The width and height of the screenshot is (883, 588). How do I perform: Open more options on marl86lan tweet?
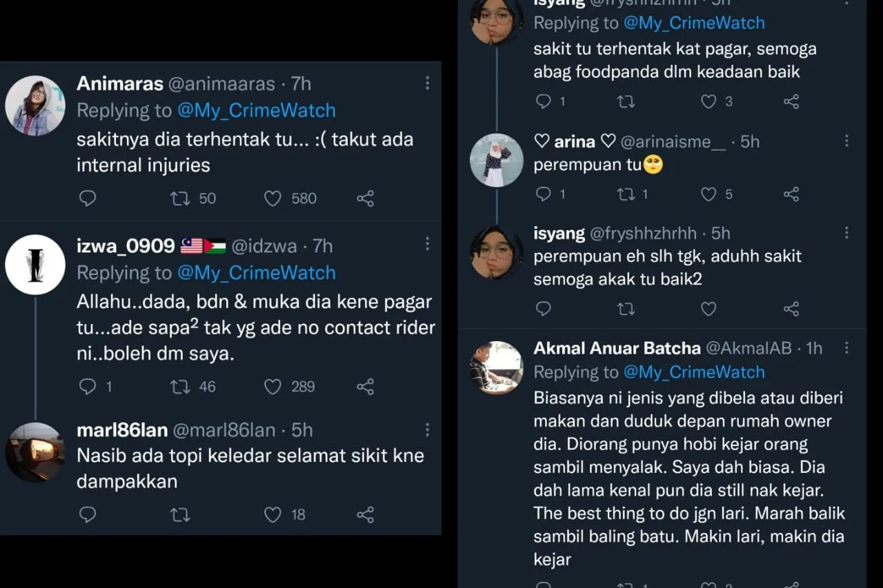(428, 429)
